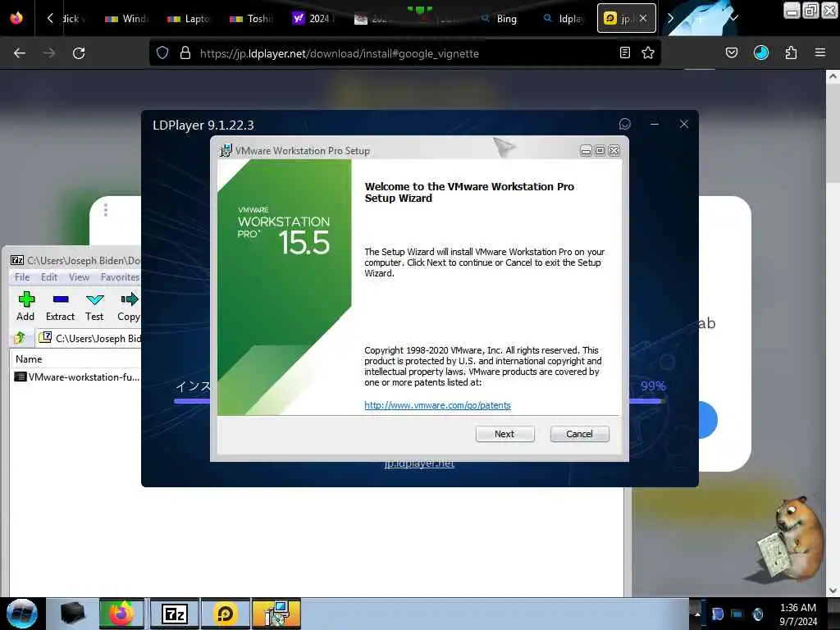Switch to the Toshi tab

coord(251,18)
